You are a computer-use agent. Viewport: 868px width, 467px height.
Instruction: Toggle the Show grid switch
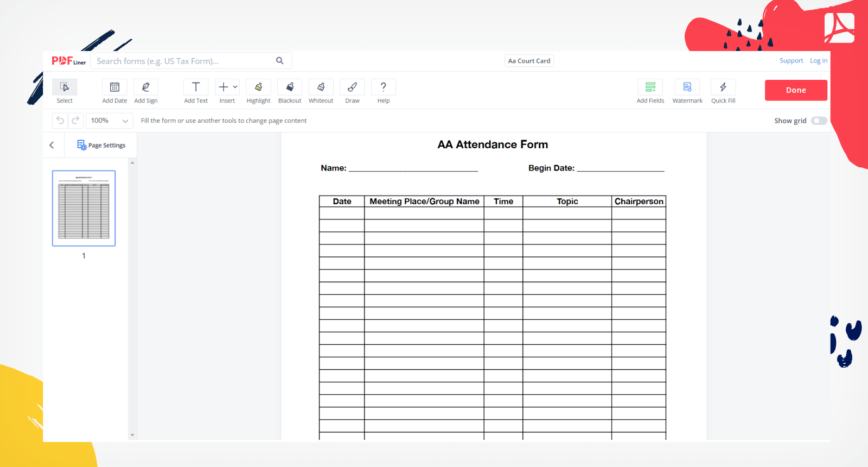click(819, 121)
